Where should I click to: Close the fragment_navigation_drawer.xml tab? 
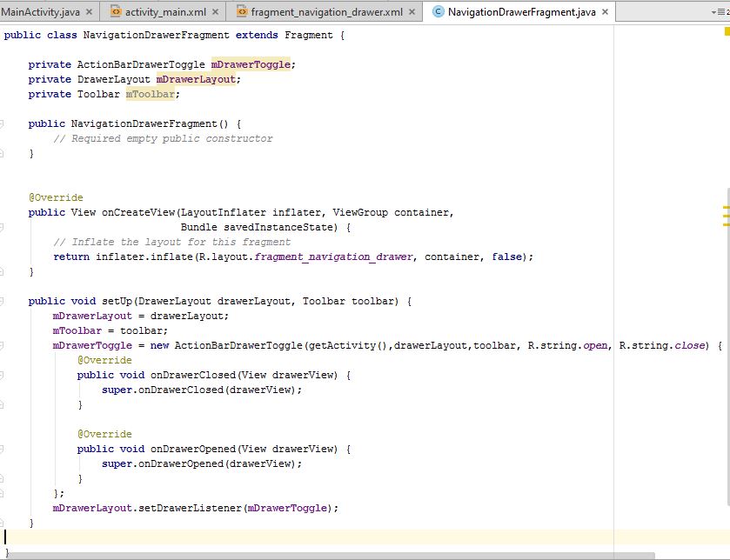tap(412, 12)
